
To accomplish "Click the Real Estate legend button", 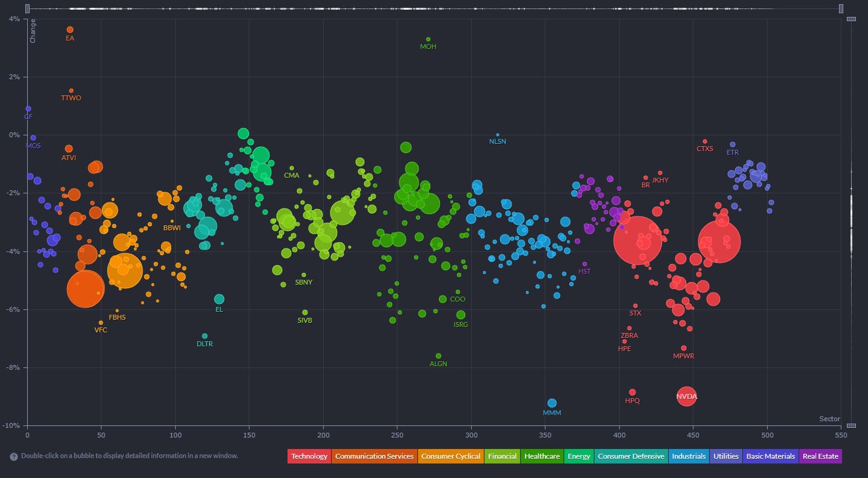I will click(x=820, y=456).
